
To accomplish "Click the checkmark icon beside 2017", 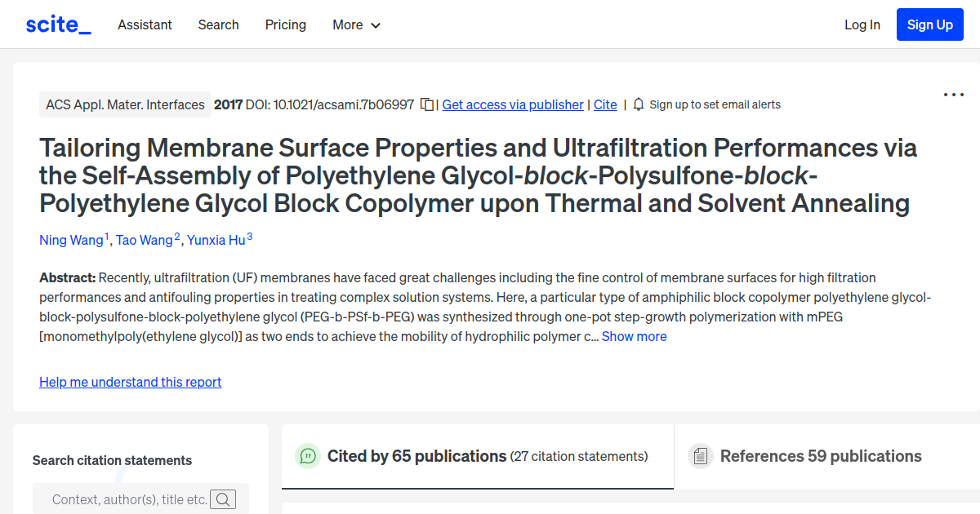I will click(x=426, y=104).
